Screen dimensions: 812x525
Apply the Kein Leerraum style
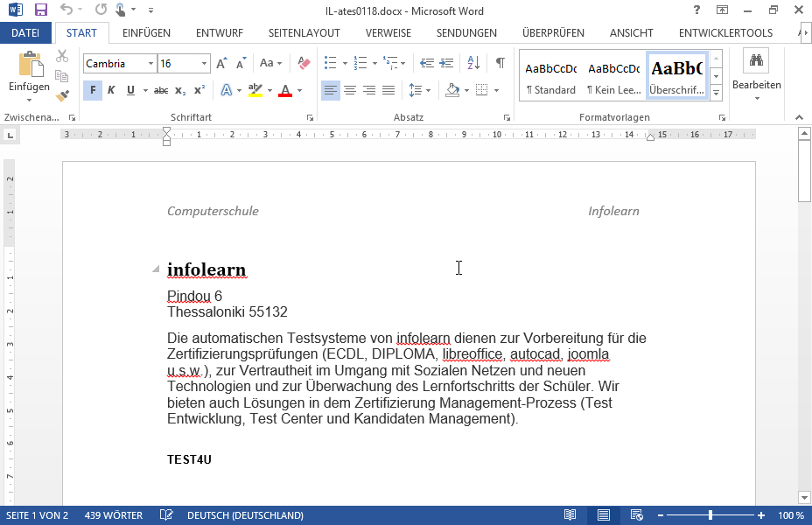pos(614,76)
